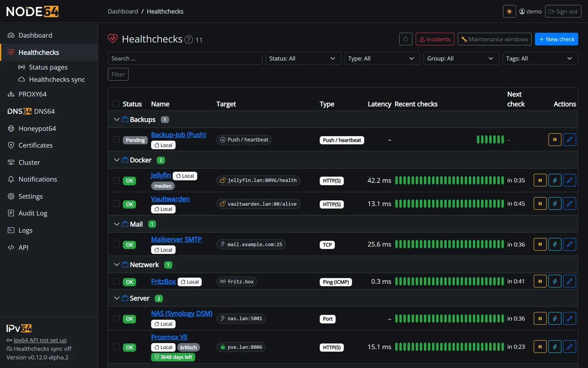Open Status pages in the sidebar

pyautogui.click(x=48, y=67)
